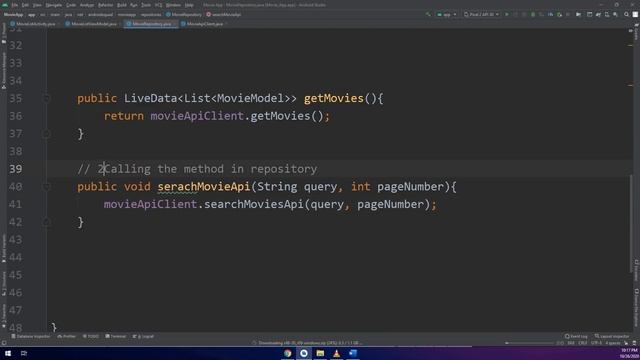Click the Attach Debugger to Process icon
640x360 pixels.
pyautogui.click(x=560, y=14)
